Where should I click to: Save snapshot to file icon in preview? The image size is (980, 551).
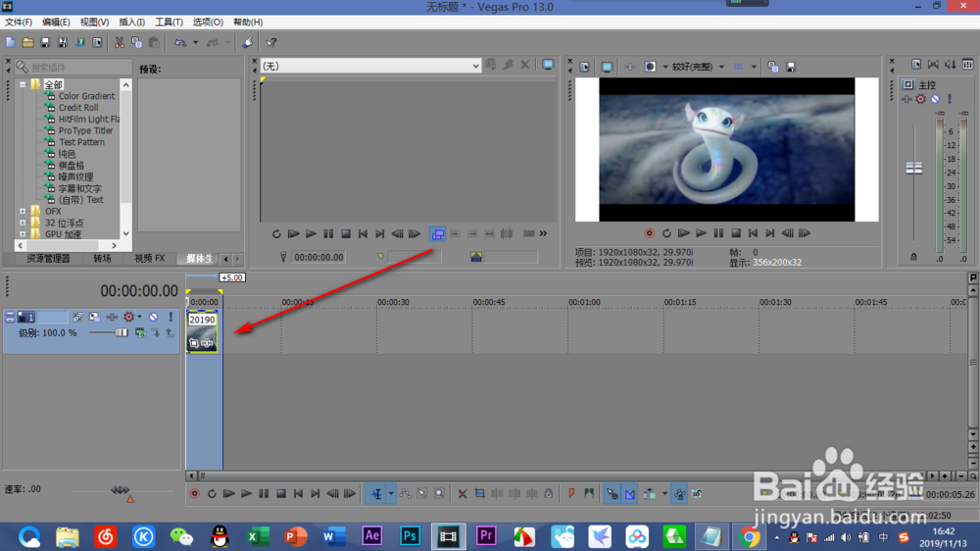(791, 67)
